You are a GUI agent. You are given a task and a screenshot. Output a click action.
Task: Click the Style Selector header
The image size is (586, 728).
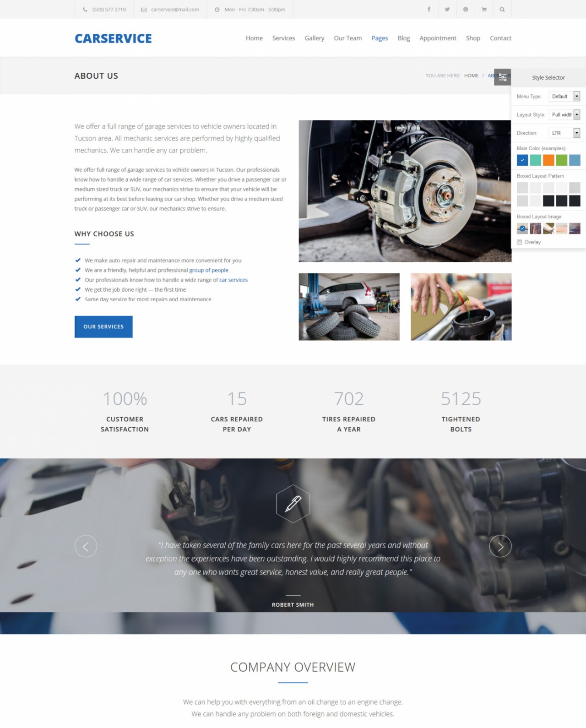tap(548, 77)
